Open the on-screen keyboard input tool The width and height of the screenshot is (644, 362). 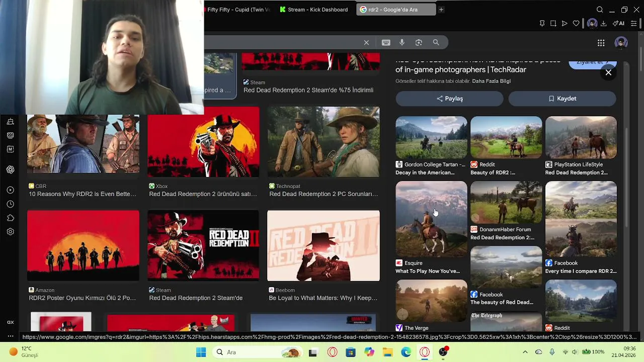pyautogui.click(x=386, y=43)
